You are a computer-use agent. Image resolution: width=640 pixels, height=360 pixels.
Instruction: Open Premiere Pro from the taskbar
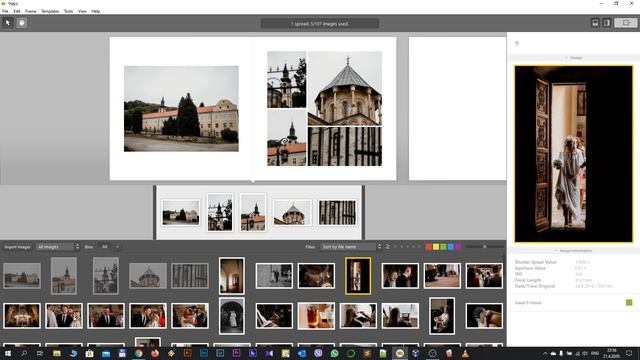236,353
